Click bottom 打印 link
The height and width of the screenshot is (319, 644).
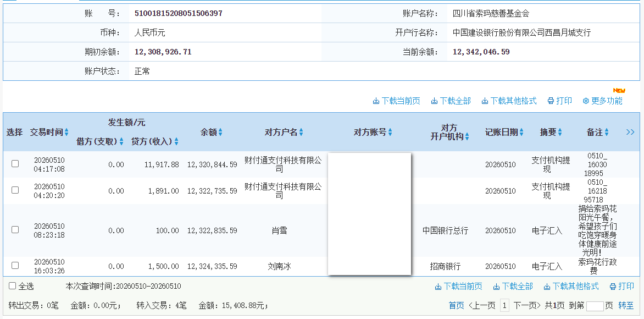pos(622,286)
